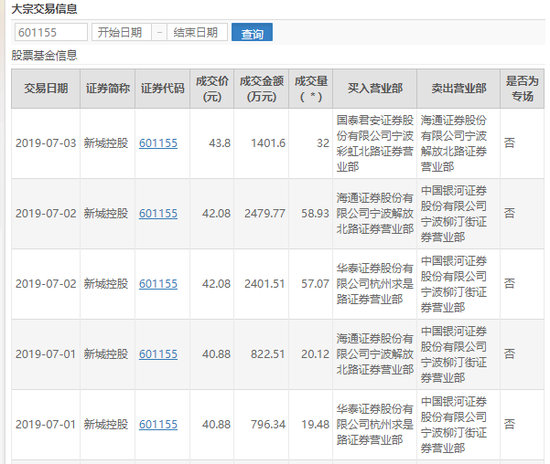Click the 是否为专场 column header
The height and width of the screenshot is (464, 550).
point(522,88)
